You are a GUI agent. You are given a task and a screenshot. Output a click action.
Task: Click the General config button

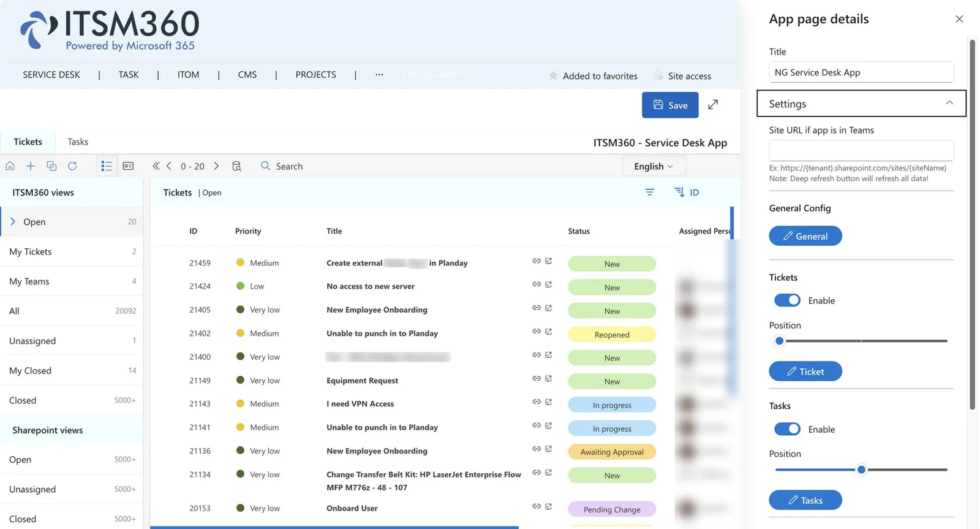[x=805, y=236]
